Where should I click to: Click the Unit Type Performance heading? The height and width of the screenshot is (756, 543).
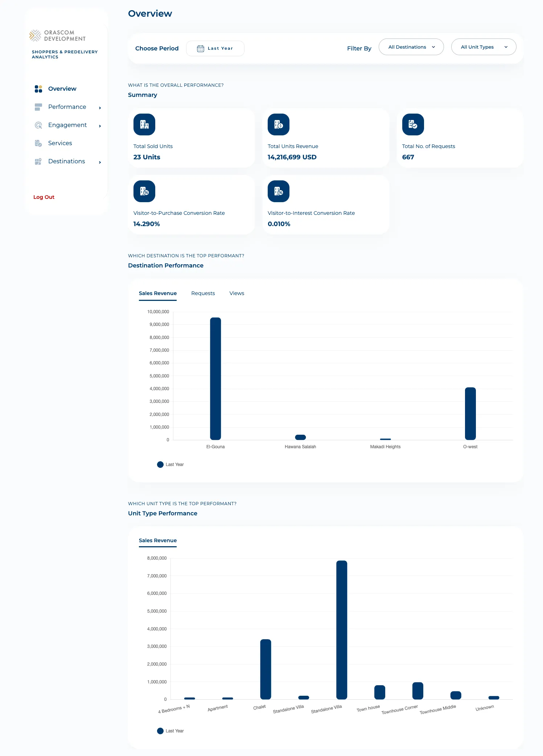click(163, 514)
